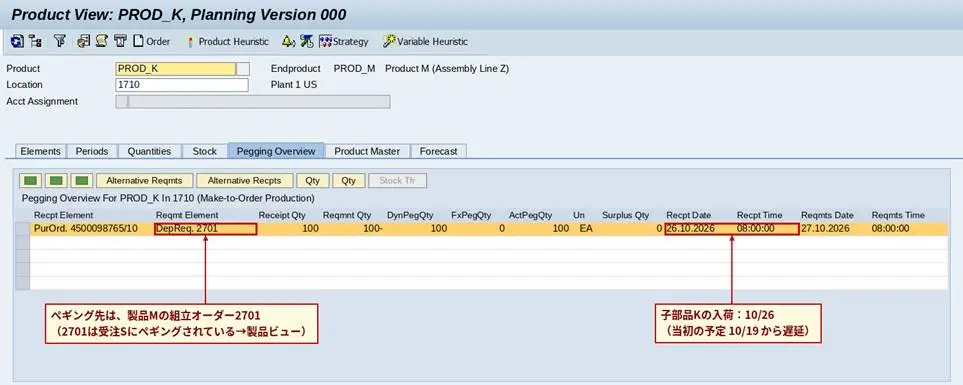
Task: Click the receipt date cell 26.10.2026
Action: (x=691, y=228)
